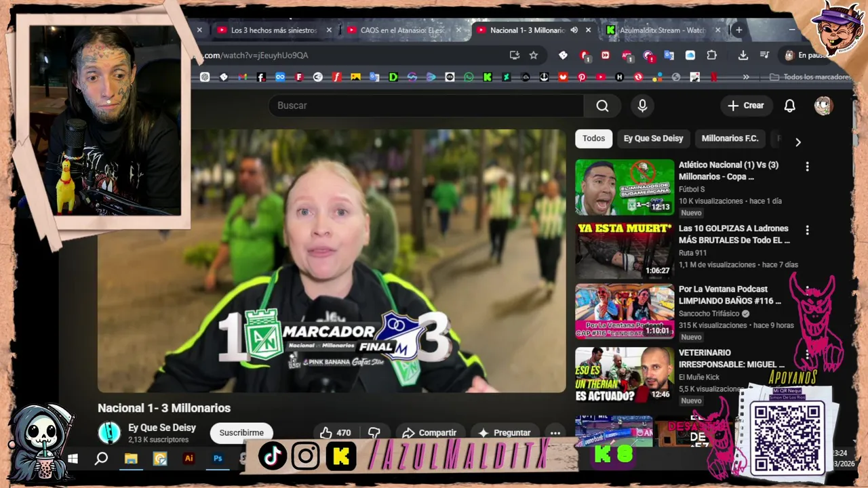Open options menu for Atlético Nacional (1) Vs (3) video
The height and width of the screenshot is (488, 868).
point(807,166)
